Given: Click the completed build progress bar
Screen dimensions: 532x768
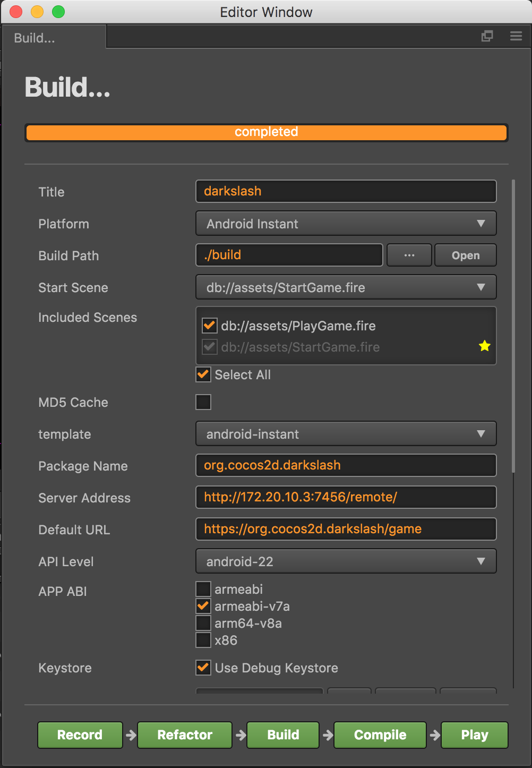Looking at the screenshot, I should coord(266,132).
